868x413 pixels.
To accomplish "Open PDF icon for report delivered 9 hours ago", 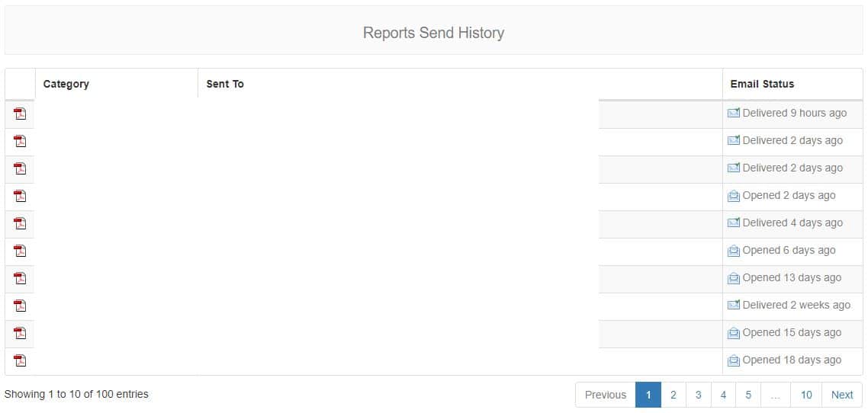I will click(20, 114).
